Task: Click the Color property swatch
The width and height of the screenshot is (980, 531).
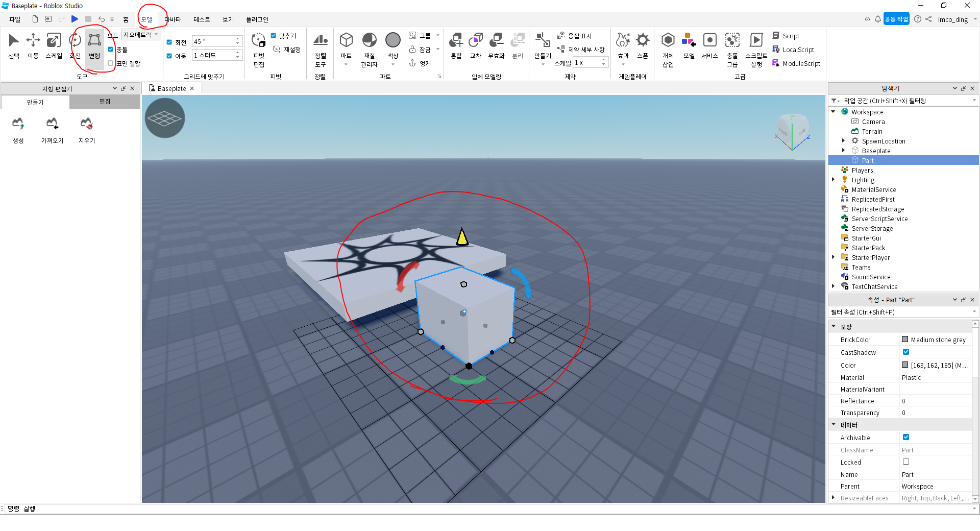Action: point(905,365)
